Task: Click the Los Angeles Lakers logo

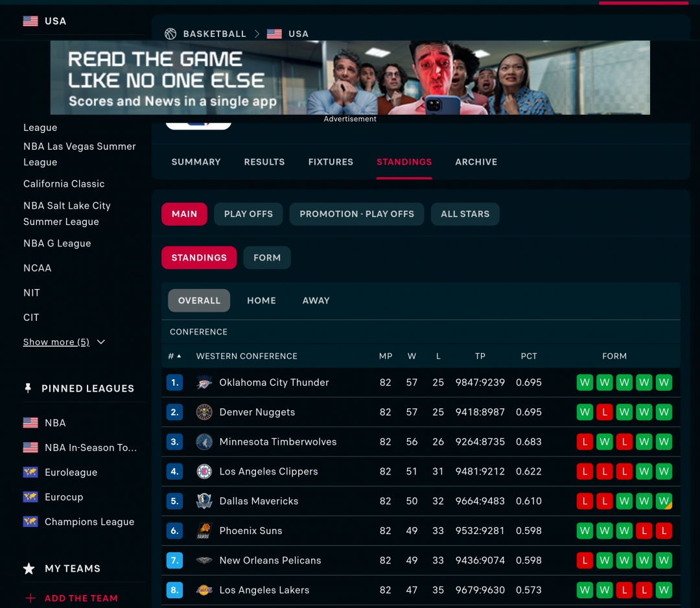Action: (204, 590)
